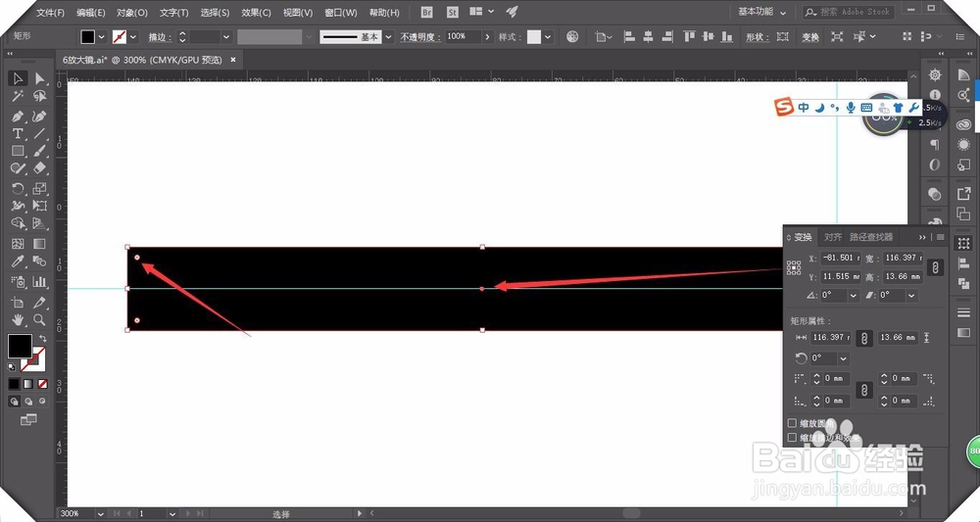This screenshot has width=980, height=522.
Task: Open the 300% zoom level dropdown
Action: tap(100, 514)
